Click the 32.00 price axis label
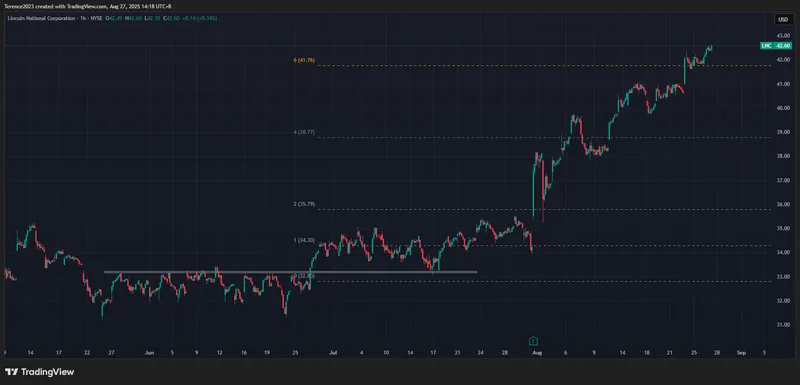 tap(783, 301)
